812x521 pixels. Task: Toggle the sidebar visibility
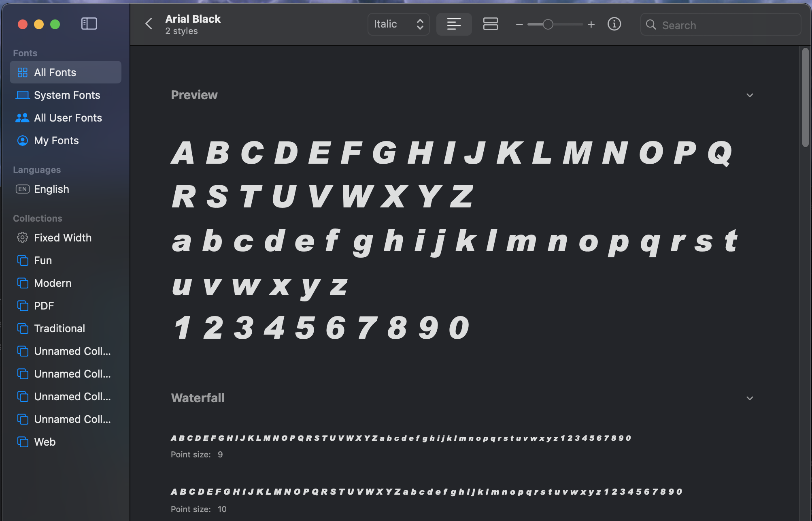(89, 23)
